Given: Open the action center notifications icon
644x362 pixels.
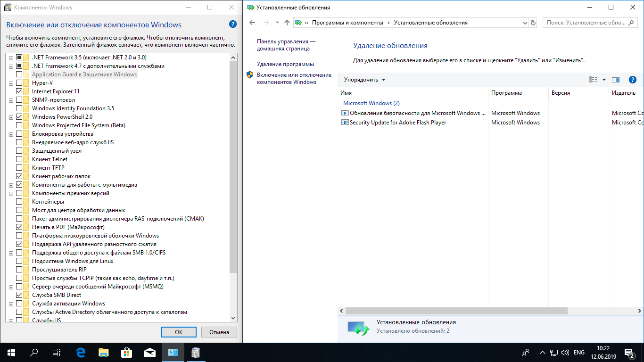Looking at the screenshot, I should [x=629, y=353].
